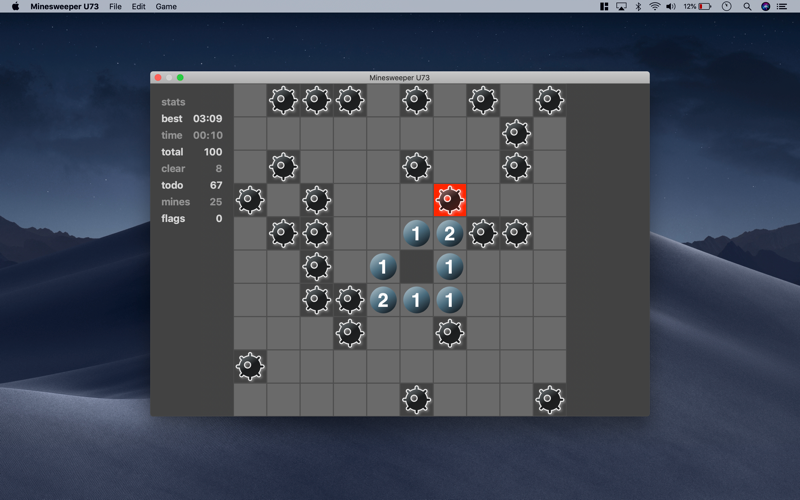Click the red exploded mine cell
This screenshot has height=500, width=800.
pos(449,200)
